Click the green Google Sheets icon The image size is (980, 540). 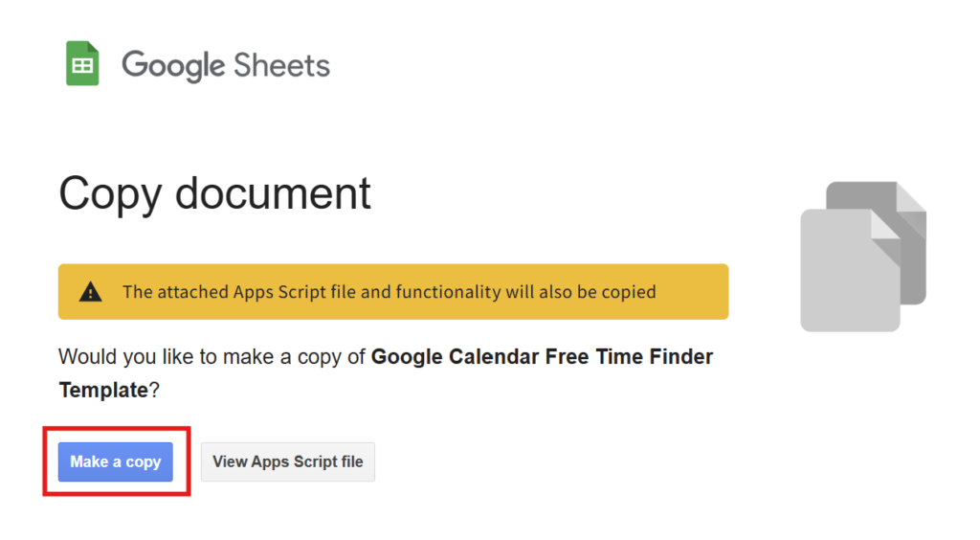(x=82, y=63)
